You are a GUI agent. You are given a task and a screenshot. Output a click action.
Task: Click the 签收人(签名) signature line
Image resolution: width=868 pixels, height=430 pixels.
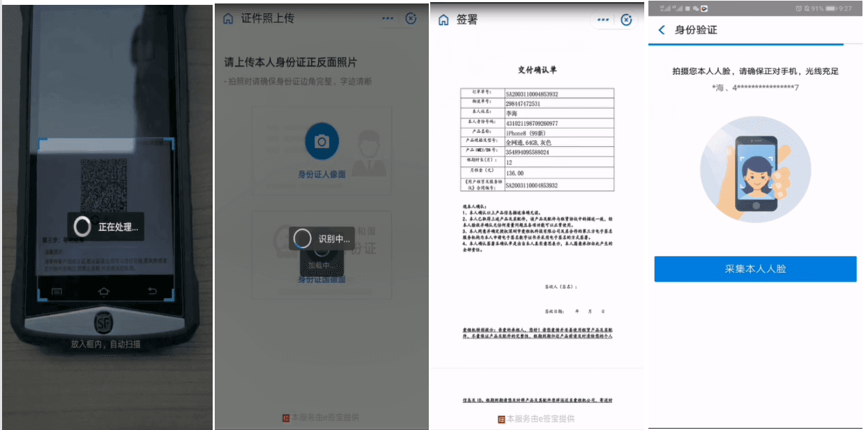click(561, 286)
